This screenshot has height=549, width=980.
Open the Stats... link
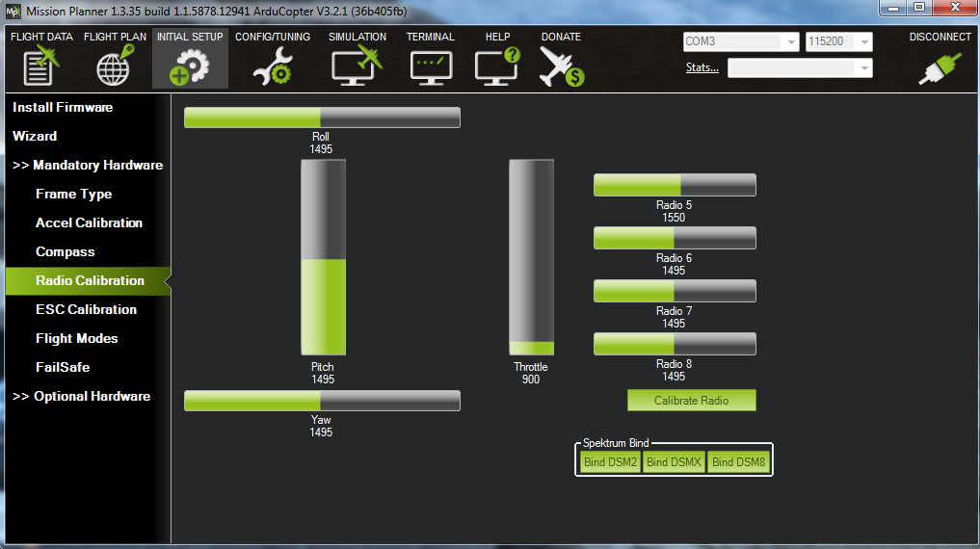(702, 67)
